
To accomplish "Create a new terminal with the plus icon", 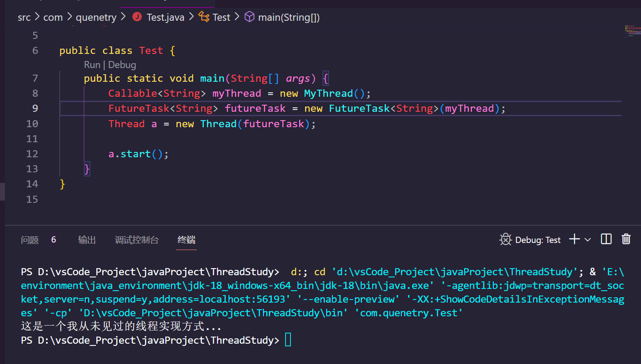I will pyautogui.click(x=574, y=239).
